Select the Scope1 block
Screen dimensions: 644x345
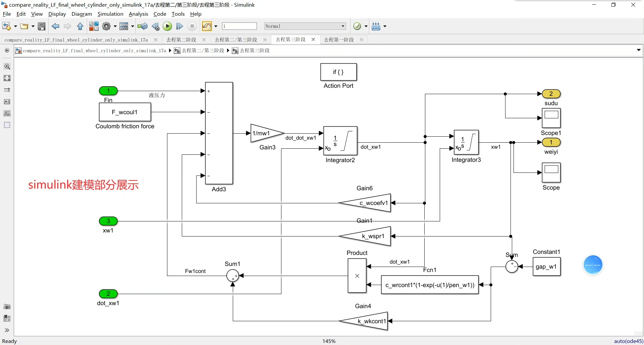point(551,118)
